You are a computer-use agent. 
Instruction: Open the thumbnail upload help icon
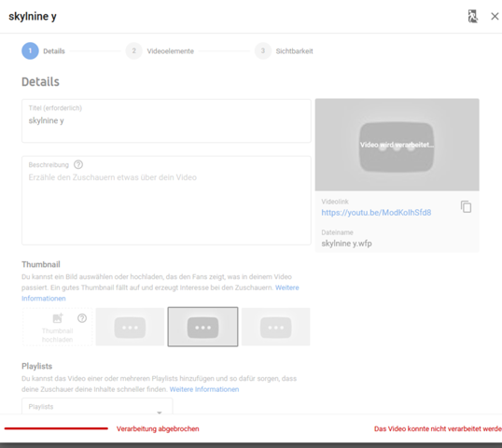coord(82,318)
